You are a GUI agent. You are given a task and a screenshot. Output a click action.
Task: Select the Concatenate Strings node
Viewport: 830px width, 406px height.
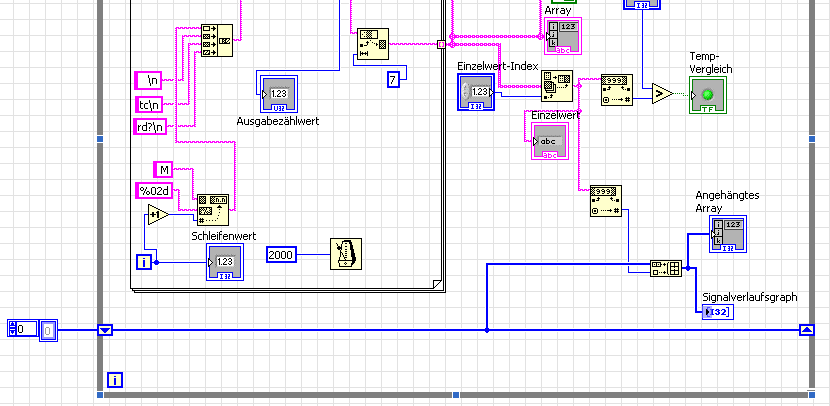(x=216, y=40)
